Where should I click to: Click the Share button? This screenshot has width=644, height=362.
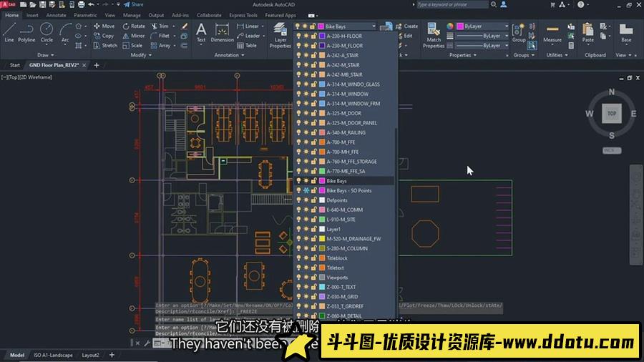(134, 4)
